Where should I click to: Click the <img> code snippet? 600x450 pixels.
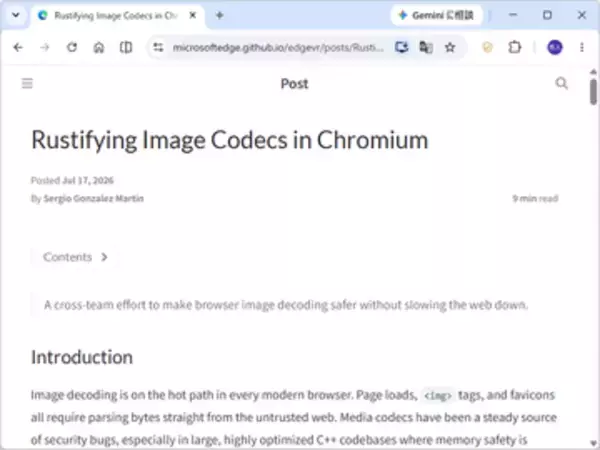pos(438,395)
